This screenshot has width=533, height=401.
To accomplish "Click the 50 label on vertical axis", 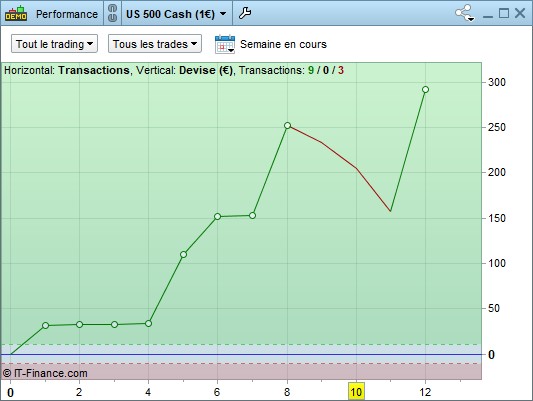I will tap(494, 308).
